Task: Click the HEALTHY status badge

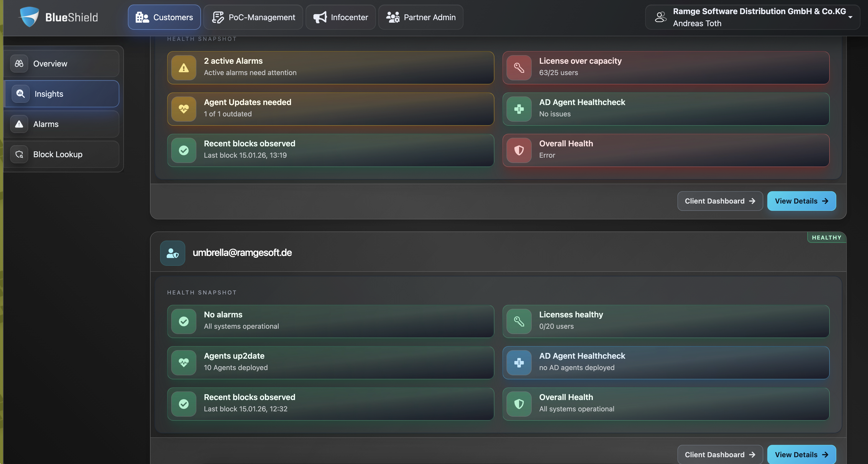Action: coord(826,237)
